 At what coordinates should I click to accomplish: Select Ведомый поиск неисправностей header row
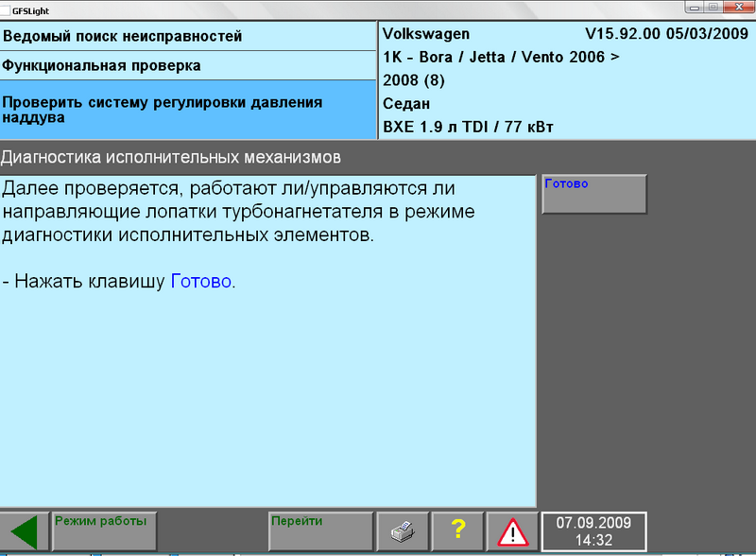188,36
